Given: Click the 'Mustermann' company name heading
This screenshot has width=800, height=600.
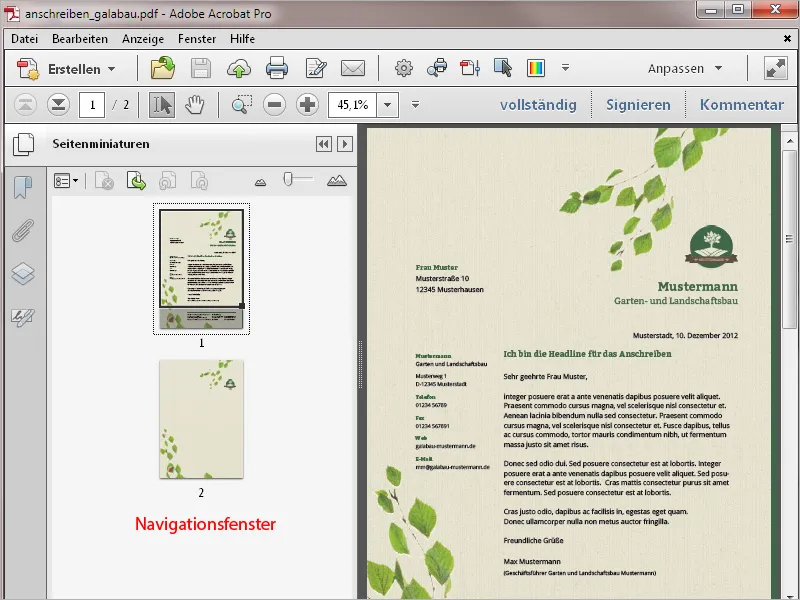Looking at the screenshot, I should point(697,286).
